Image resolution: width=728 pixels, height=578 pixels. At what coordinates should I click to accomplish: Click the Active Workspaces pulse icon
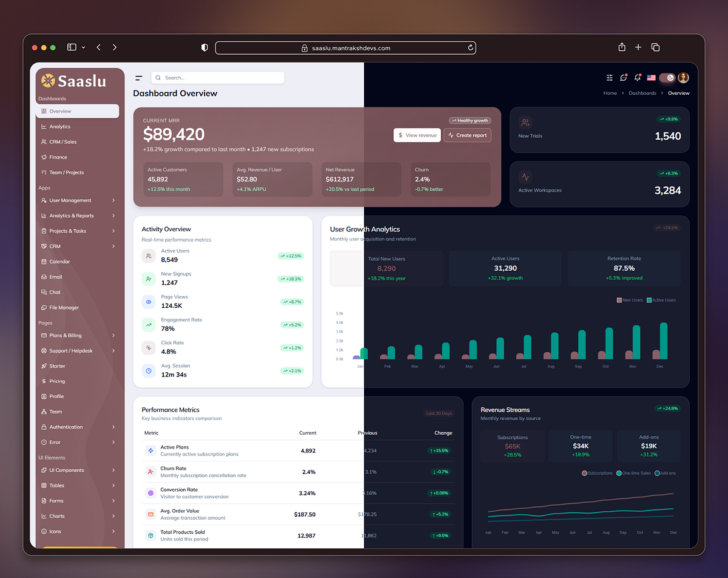coord(525,177)
